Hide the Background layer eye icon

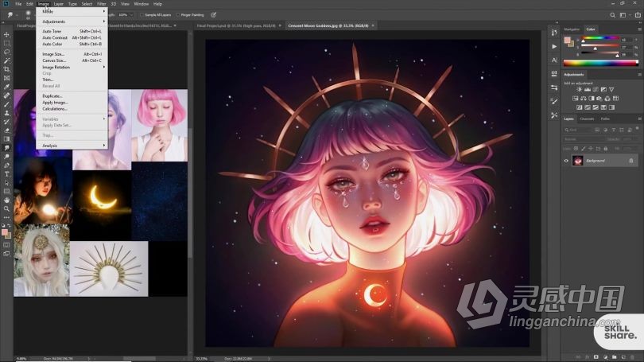click(566, 161)
